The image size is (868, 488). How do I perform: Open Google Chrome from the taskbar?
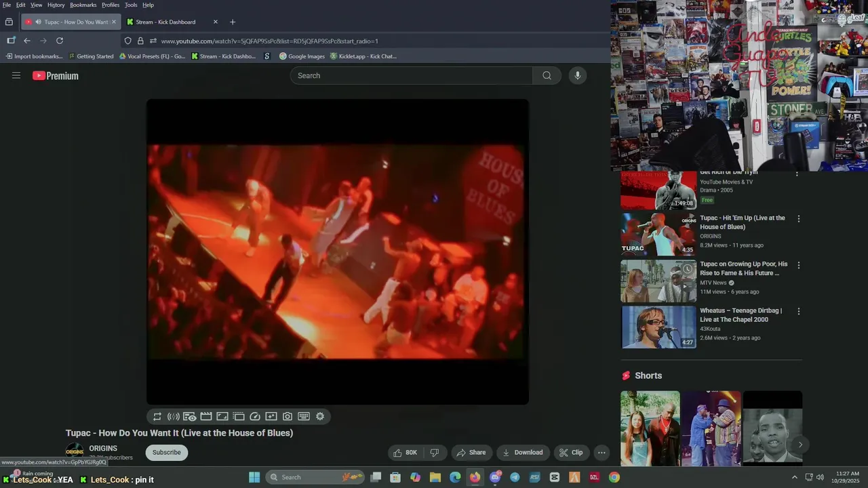pos(614,477)
